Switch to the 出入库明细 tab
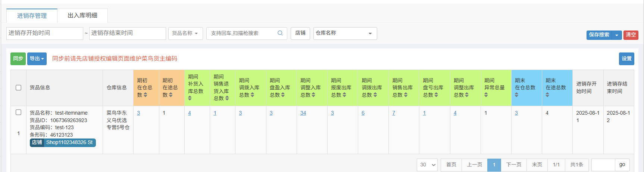The height and width of the screenshot is (172, 644). (82, 16)
